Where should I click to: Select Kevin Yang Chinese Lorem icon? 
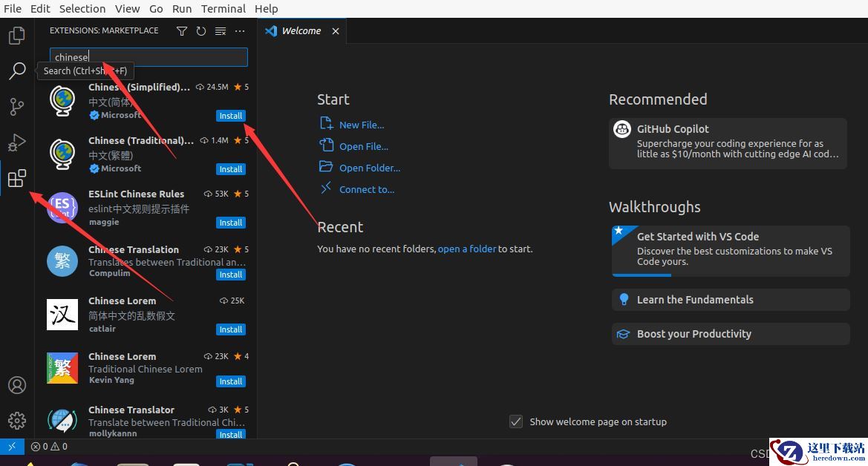[x=62, y=368]
